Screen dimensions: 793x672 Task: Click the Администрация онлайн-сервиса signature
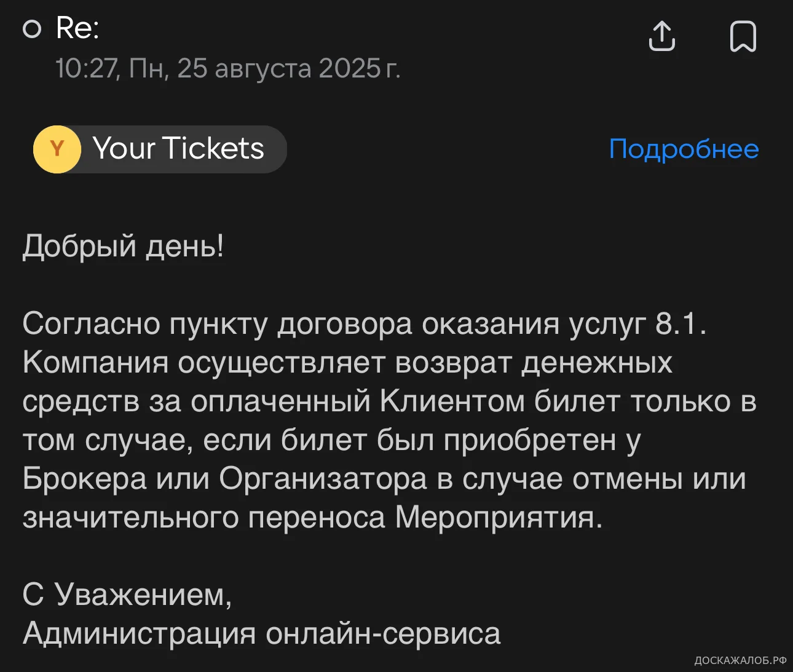262,633
